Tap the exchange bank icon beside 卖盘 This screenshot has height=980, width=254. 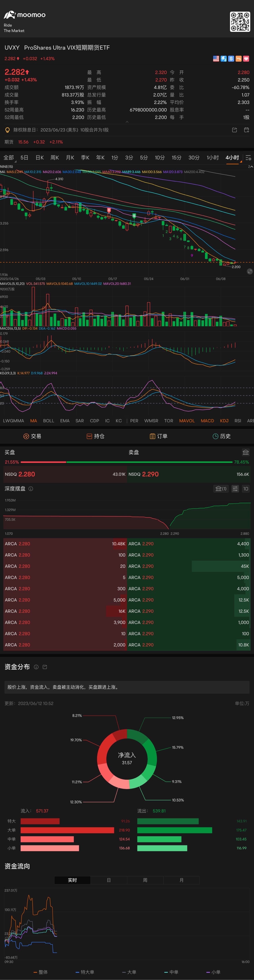[x=246, y=452]
